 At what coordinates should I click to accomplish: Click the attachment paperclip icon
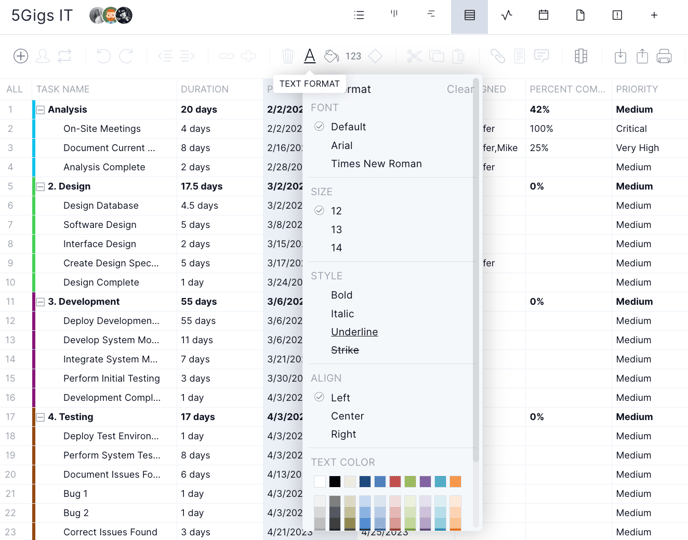[498, 56]
